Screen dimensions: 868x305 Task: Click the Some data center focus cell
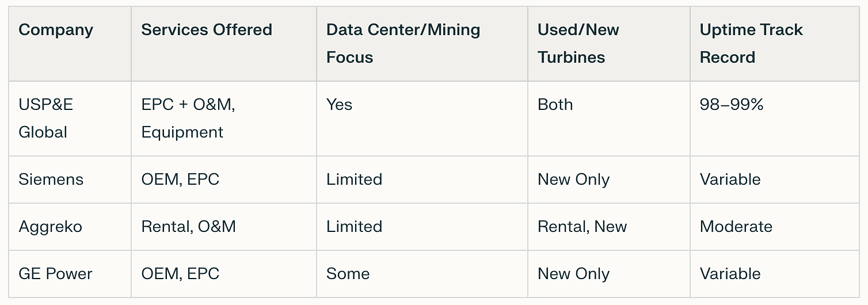click(x=348, y=274)
